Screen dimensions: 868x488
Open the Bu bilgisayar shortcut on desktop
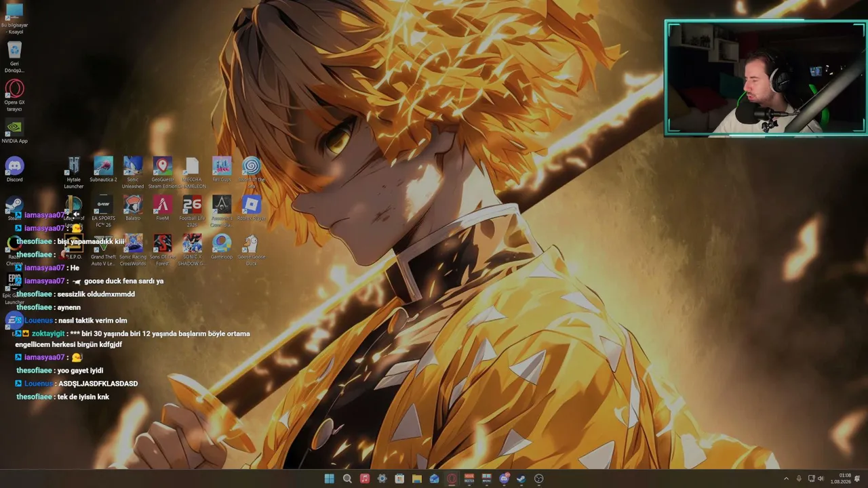14,18
